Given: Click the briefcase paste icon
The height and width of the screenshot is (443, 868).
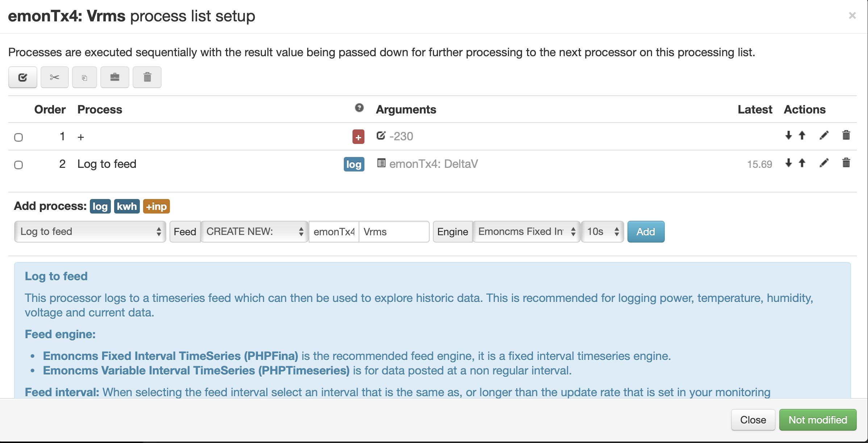Looking at the screenshot, I should 114,77.
